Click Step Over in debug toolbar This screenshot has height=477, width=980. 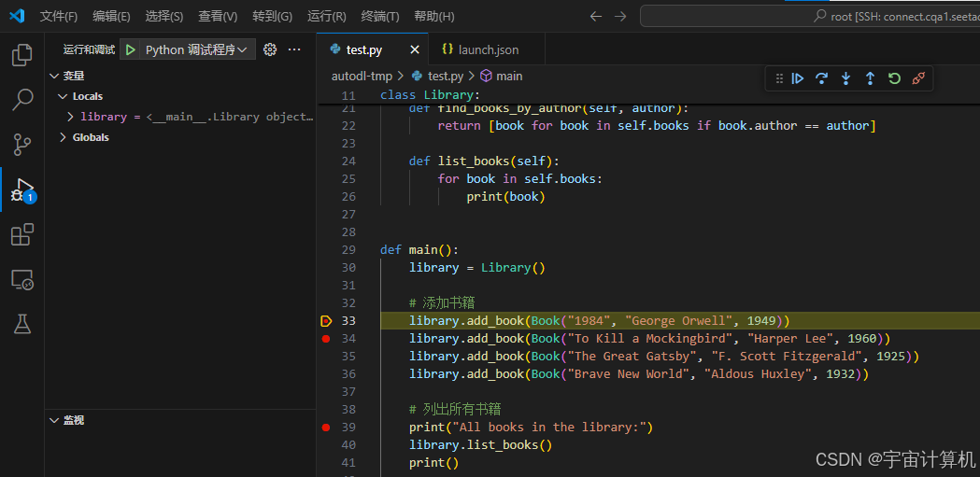tap(822, 78)
